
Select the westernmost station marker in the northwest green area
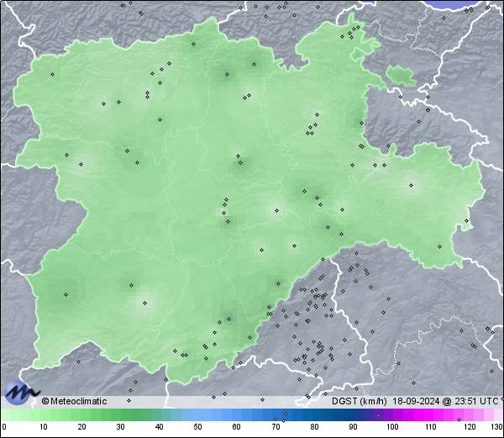52,74
